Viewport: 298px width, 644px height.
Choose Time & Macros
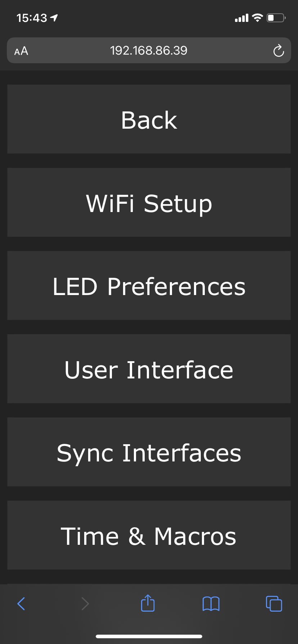[x=149, y=535]
